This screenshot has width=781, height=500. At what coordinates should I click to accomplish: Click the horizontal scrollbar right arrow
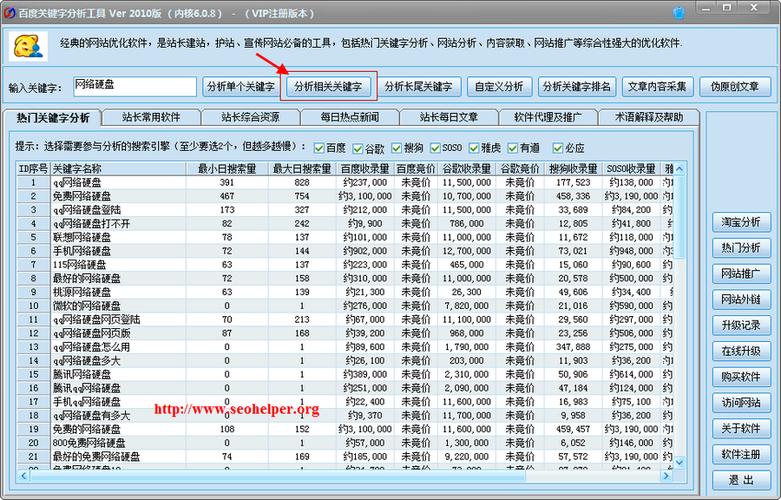pos(666,476)
